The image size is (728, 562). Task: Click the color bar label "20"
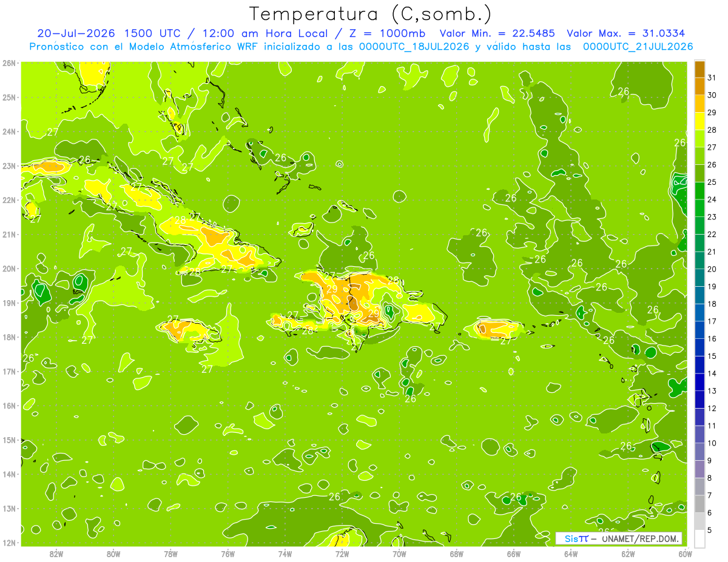[x=712, y=269]
